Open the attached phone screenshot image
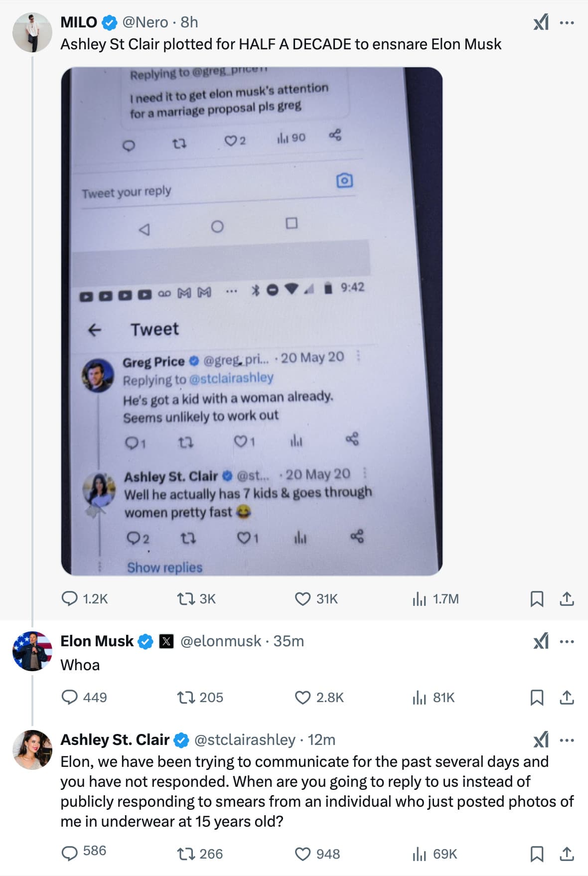 click(x=252, y=321)
